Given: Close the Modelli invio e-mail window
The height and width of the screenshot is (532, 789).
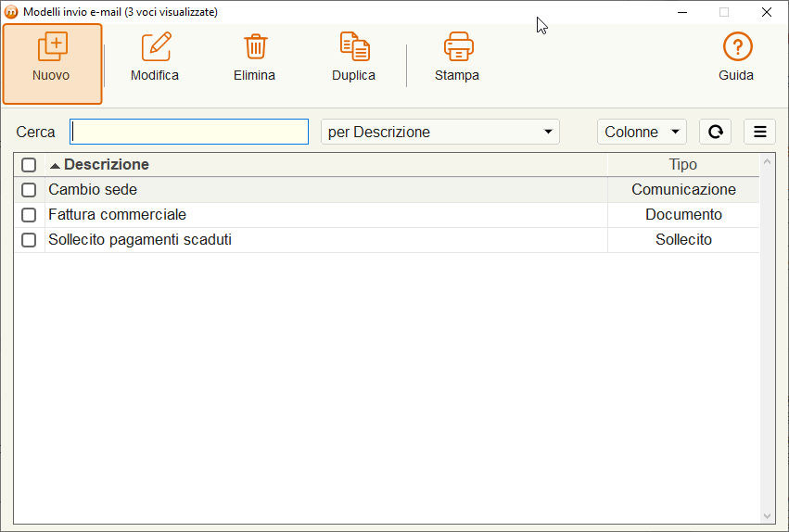Looking at the screenshot, I should coord(767,12).
